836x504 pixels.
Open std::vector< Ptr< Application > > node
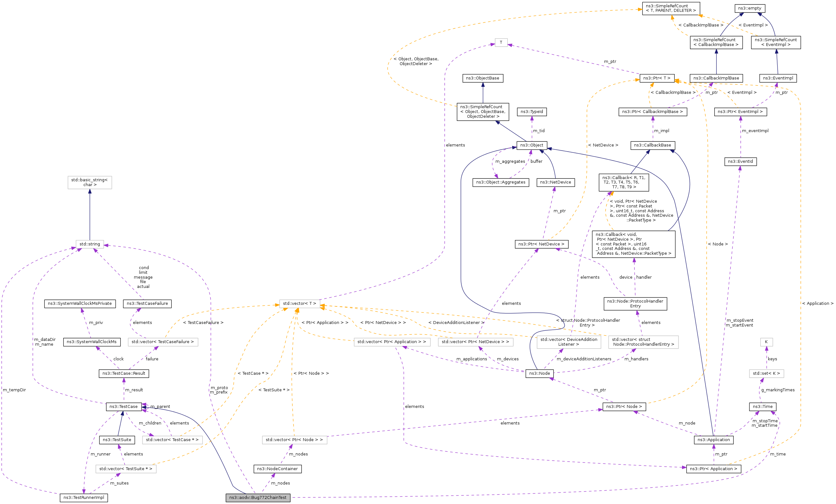click(392, 342)
